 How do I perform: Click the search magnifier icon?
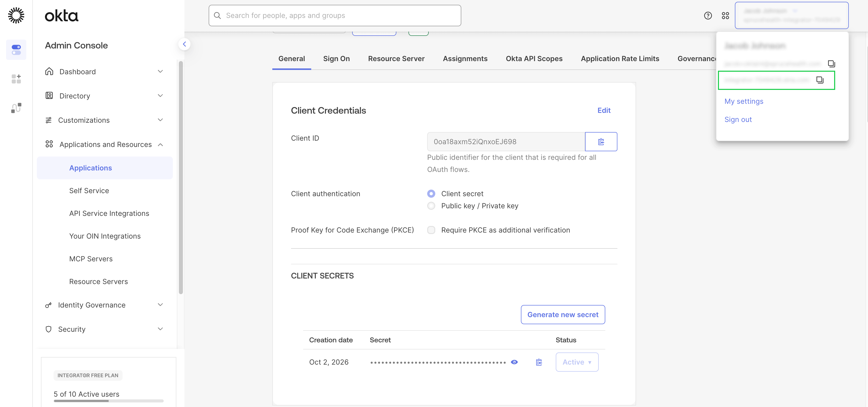217,15
